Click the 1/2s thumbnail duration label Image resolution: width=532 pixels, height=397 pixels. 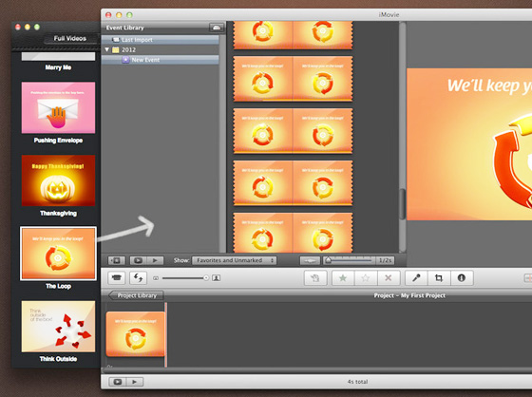[x=386, y=260]
